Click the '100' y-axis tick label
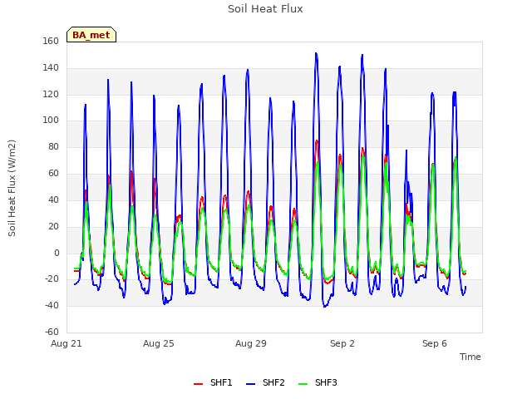The image size is (532, 399). pyautogui.click(x=51, y=121)
